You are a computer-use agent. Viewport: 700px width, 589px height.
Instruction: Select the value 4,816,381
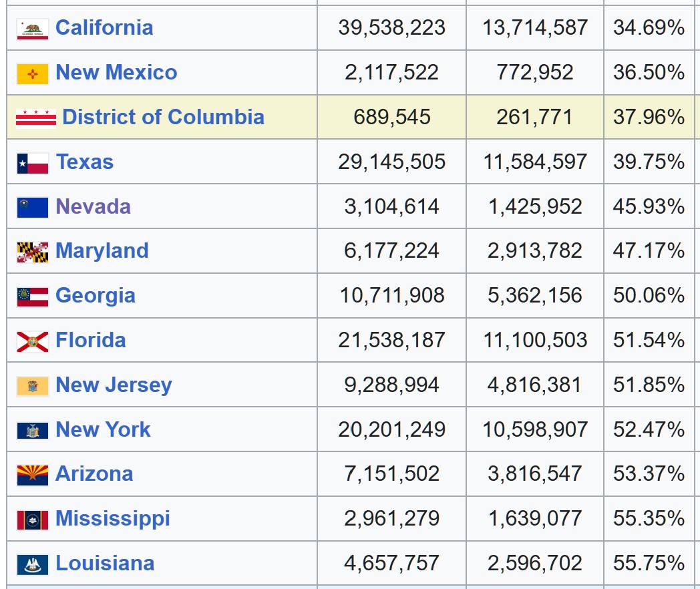[535, 385]
